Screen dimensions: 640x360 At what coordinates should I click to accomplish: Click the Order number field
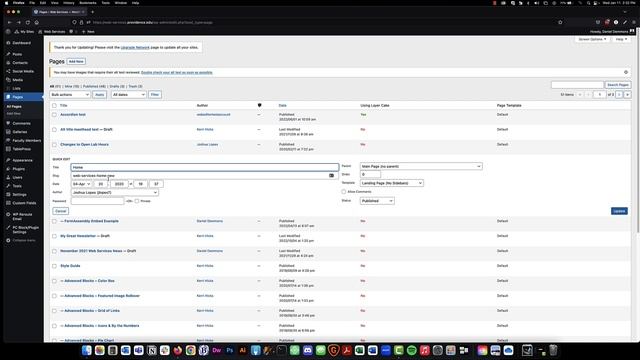(x=370, y=175)
